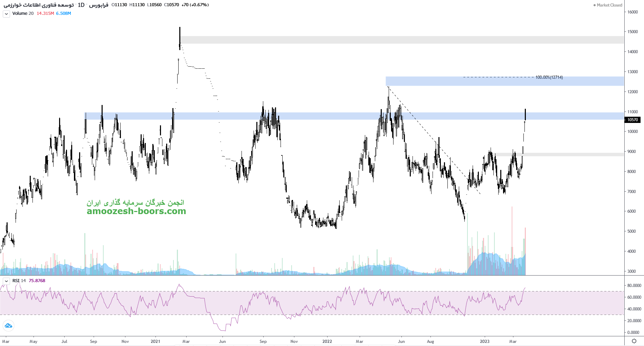Click the Volume 20 indicator title
The height and width of the screenshot is (346, 644).
(23, 13)
